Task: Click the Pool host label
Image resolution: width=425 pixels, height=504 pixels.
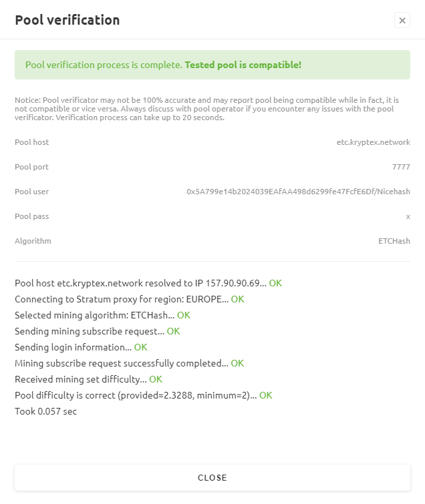Action: pyautogui.click(x=32, y=142)
